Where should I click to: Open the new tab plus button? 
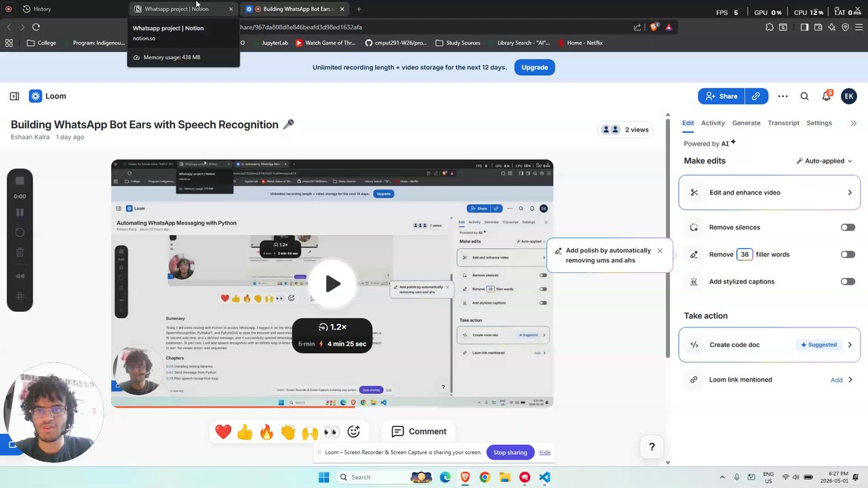359,9
